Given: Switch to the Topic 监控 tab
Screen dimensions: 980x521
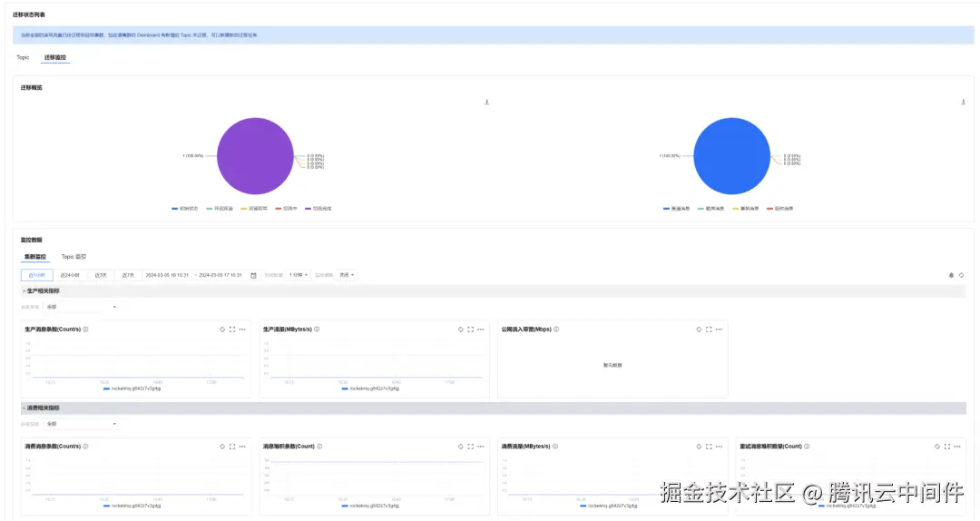Looking at the screenshot, I should click(73, 257).
